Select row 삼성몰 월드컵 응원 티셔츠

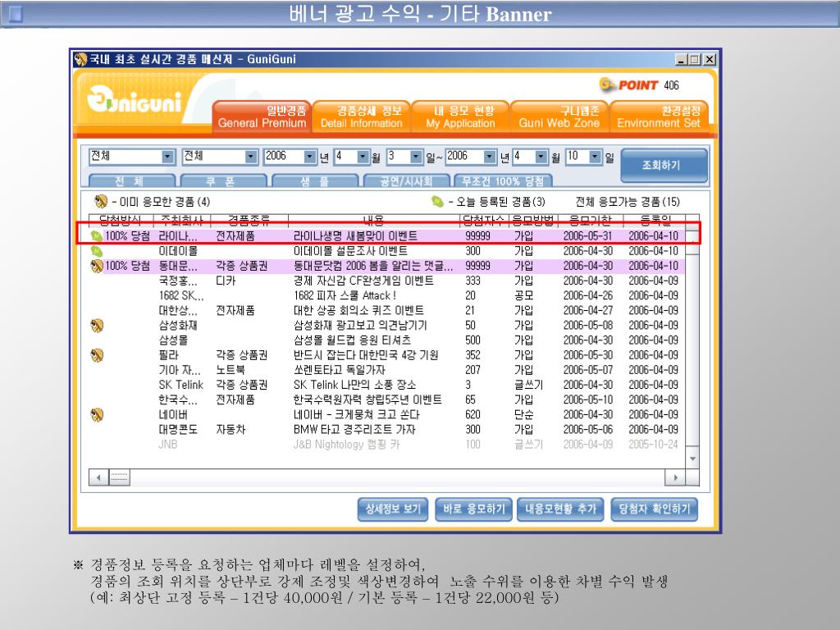[387, 340]
